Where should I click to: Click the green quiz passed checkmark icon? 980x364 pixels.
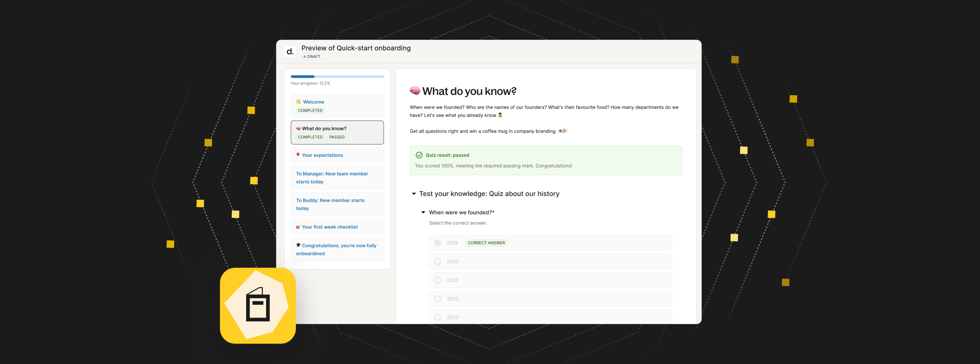tap(419, 155)
